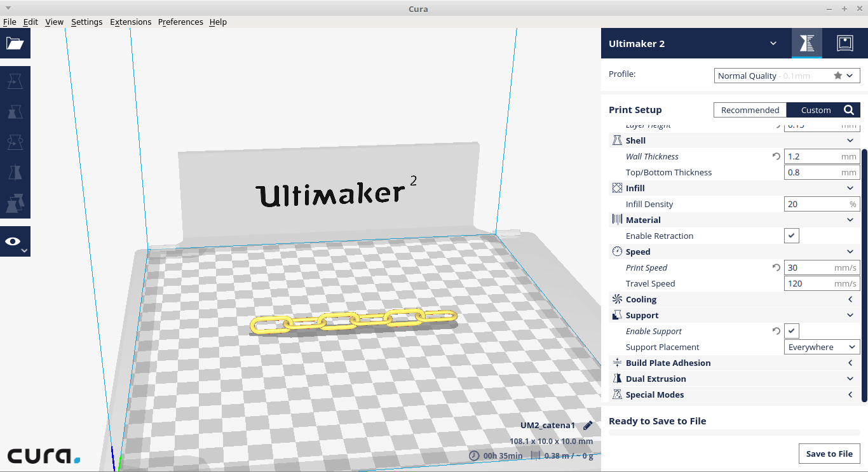Expand the Special Modes chevron

coord(850,394)
